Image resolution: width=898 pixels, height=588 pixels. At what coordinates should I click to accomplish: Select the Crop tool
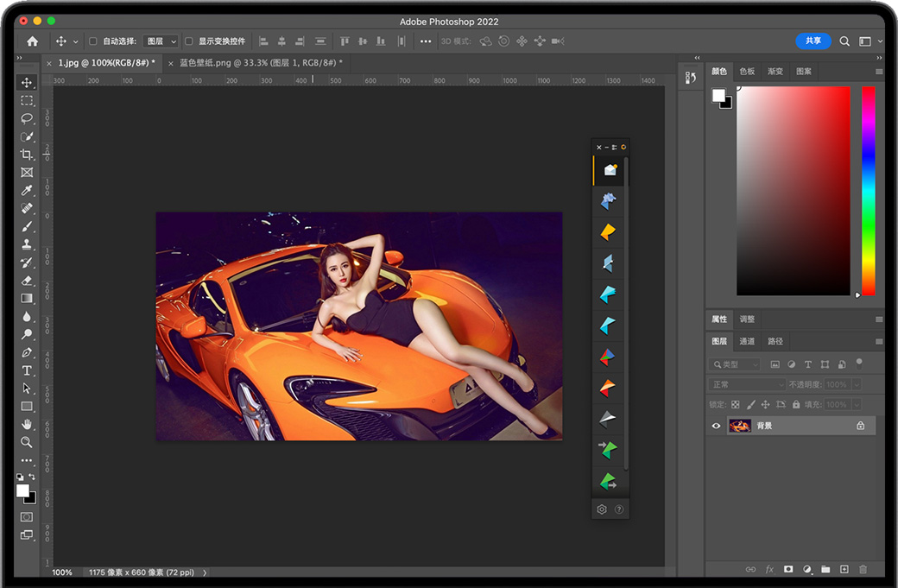[27, 155]
